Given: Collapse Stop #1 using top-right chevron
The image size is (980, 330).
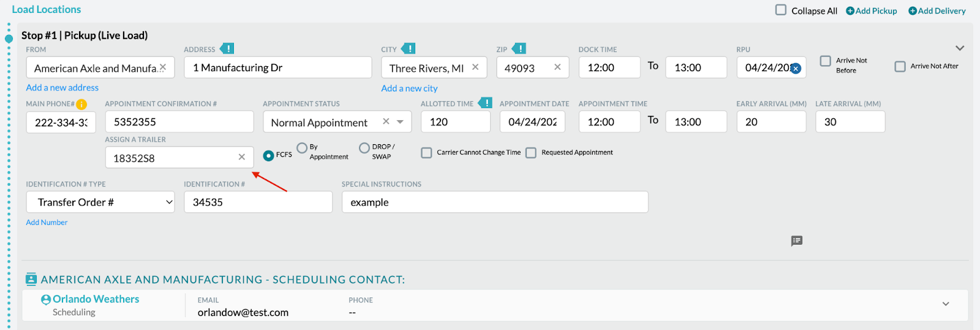Looking at the screenshot, I should [x=960, y=48].
